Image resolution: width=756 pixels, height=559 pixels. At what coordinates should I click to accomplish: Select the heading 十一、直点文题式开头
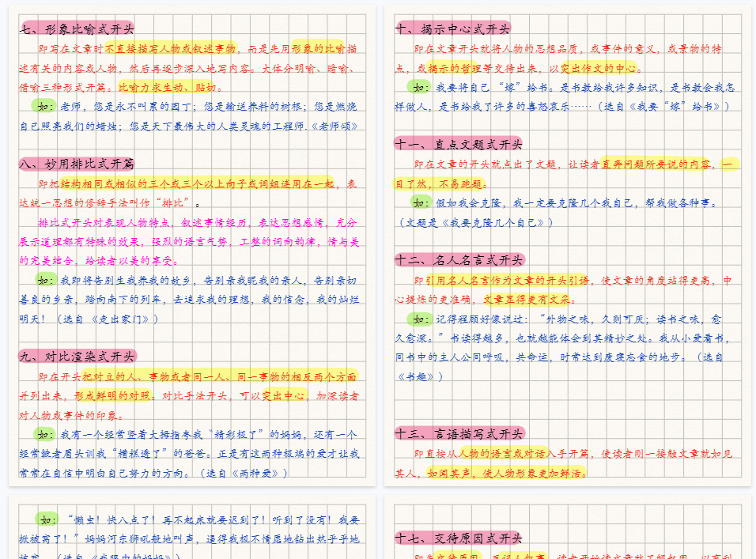point(460,144)
